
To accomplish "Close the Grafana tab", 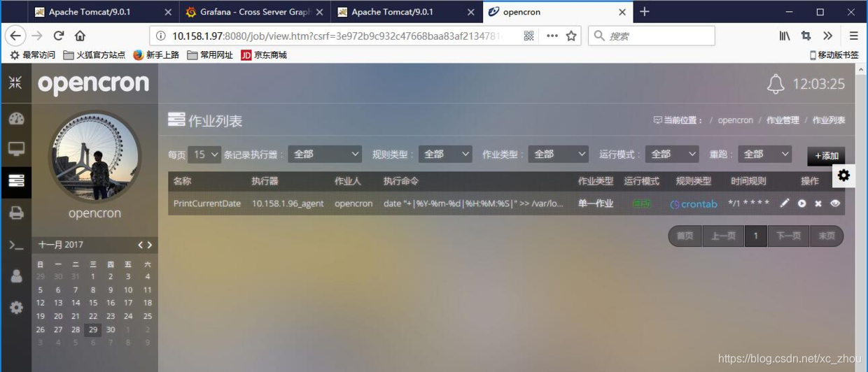I will click(x=319, y=12).
